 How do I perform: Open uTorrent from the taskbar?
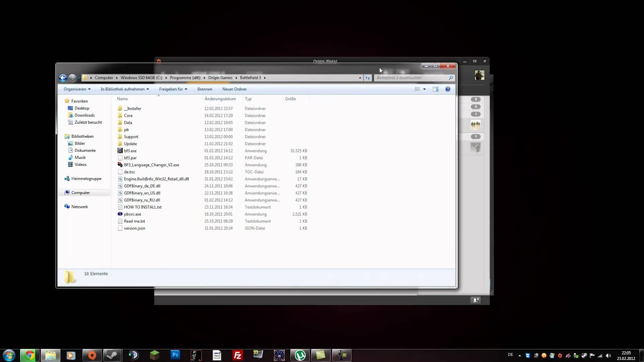click(300, 355)
